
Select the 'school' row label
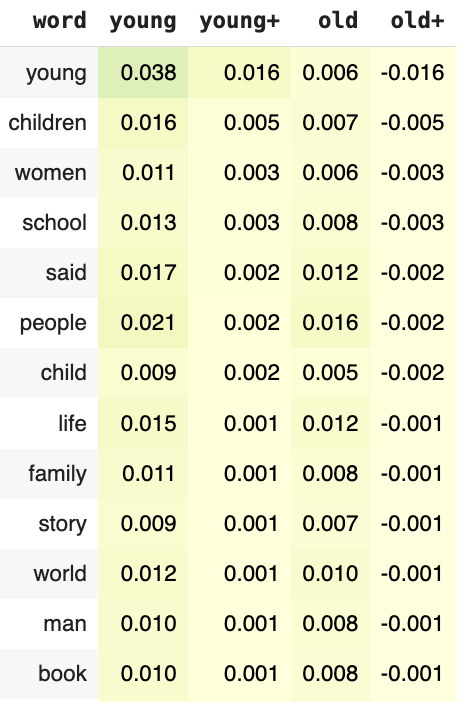click(55, 223)
